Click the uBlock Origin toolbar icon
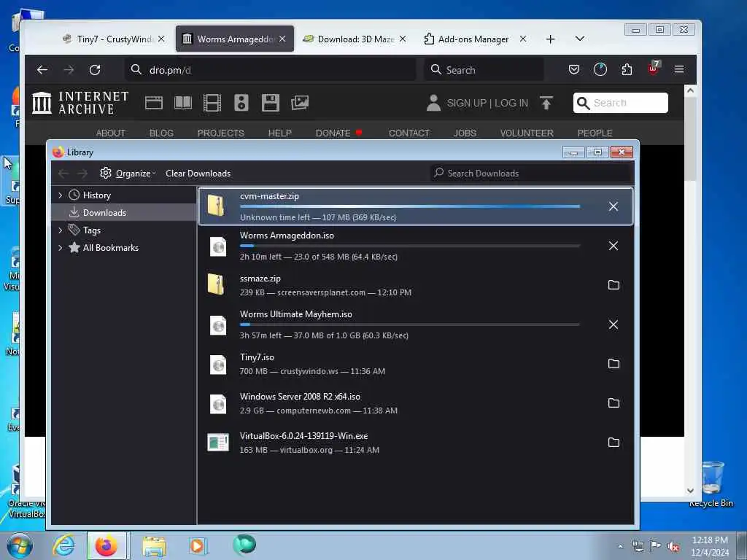The width and height of the screenshot is (747, 560). (654, 69)
